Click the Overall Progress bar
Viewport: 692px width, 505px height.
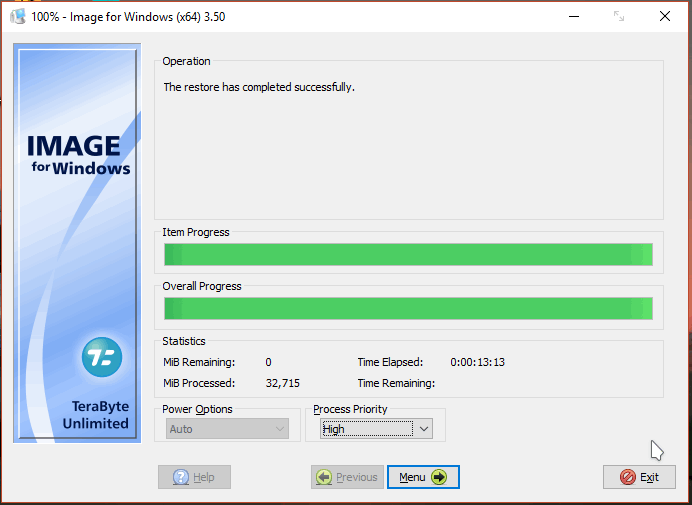tap(408, 309)
